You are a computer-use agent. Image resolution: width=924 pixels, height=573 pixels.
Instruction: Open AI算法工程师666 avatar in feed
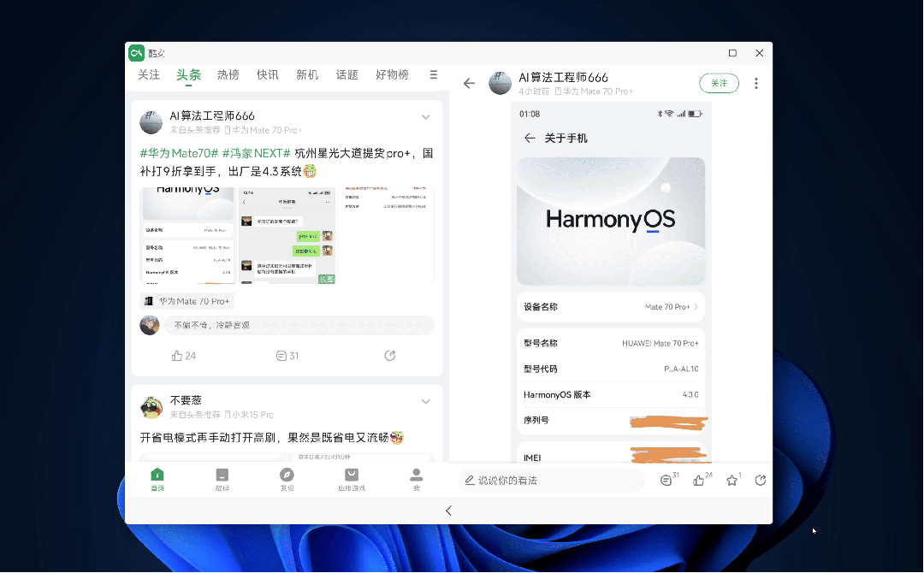pyautogui.click(x=151, y=122)
